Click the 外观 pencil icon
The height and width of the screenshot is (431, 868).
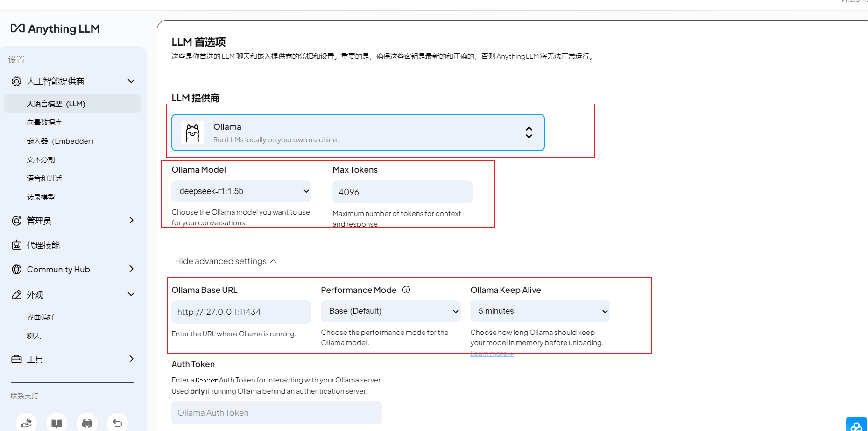coord(16,294)
